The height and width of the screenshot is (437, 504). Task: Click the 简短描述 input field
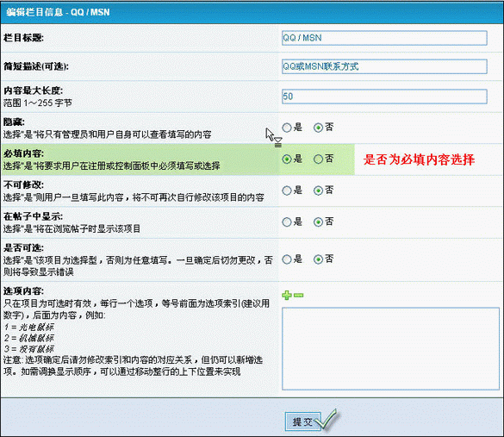pyautogui.click(x=384, y=66)
